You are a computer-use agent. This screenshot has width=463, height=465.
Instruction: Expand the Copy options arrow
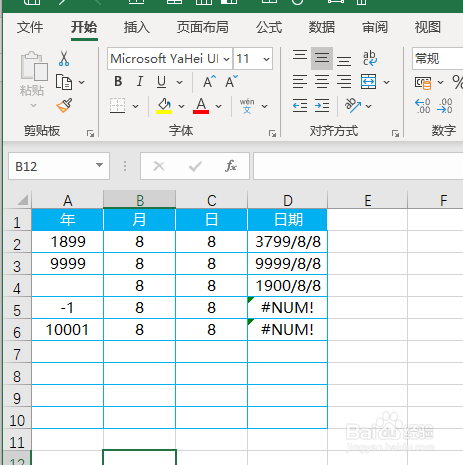point(82,82)
